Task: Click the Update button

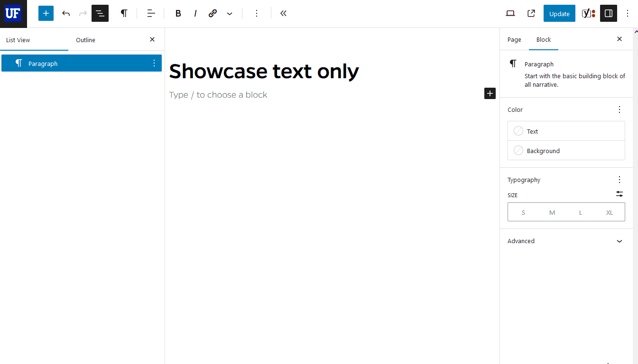Action: coord(559,13)
